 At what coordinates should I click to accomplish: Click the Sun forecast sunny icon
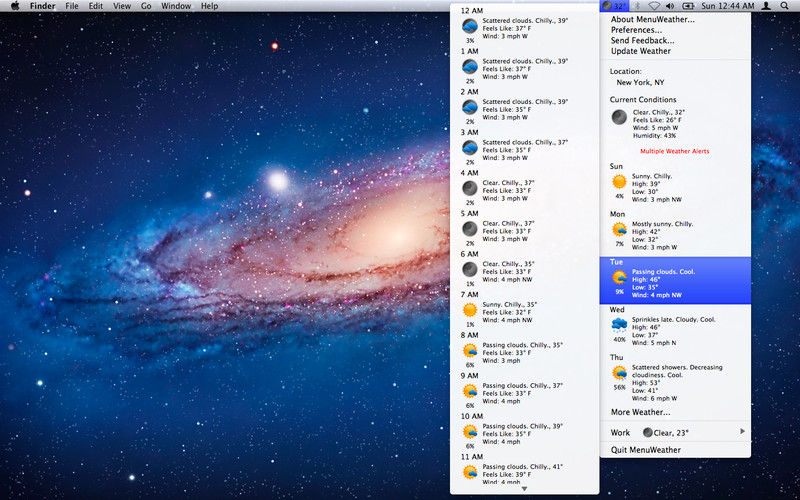[x=619, y=182]
